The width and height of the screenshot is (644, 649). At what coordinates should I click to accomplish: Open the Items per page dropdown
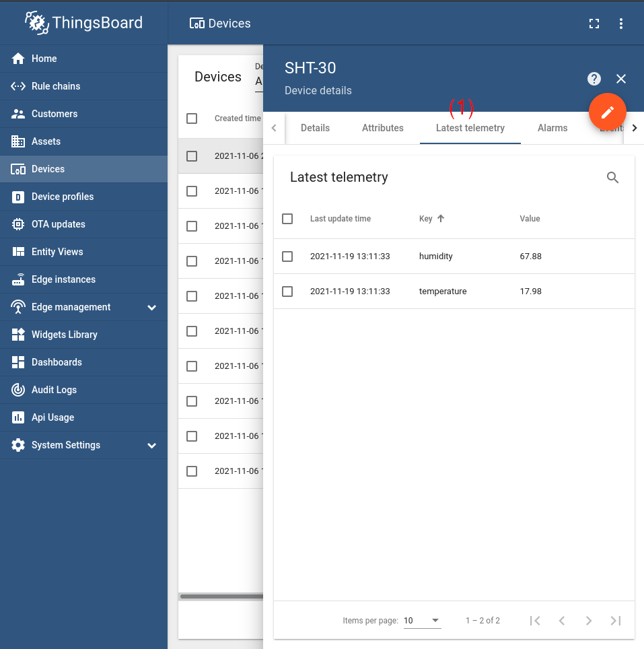422,621
